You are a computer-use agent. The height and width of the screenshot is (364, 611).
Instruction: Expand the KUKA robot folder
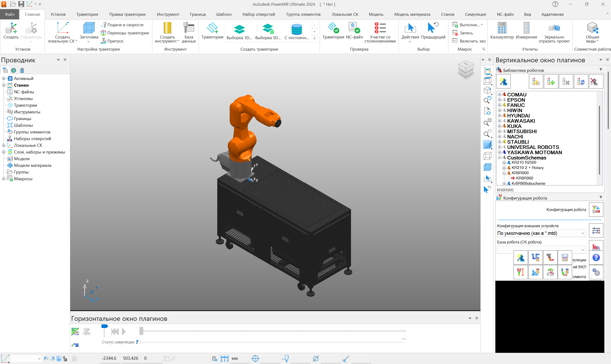coord(499,126)
